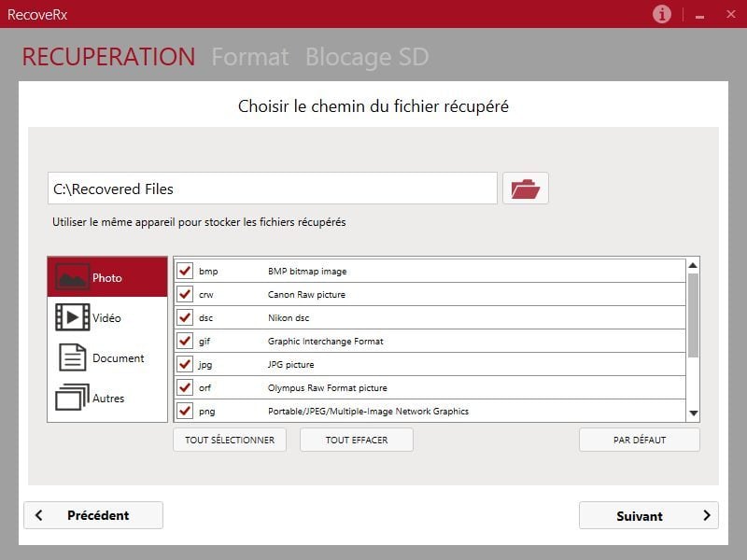Select the Photo category icon
Screen dimensions: 747x560
(72, 277)
